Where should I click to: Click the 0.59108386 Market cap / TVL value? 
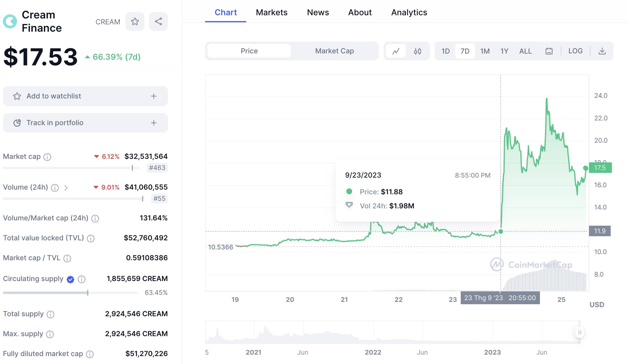point(147,258)
